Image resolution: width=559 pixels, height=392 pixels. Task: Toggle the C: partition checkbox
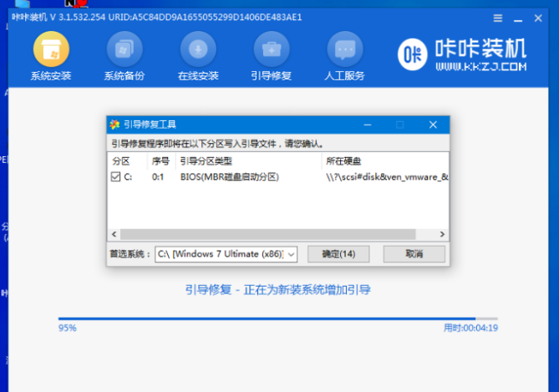pyautogui.click(x=115, y=177)
